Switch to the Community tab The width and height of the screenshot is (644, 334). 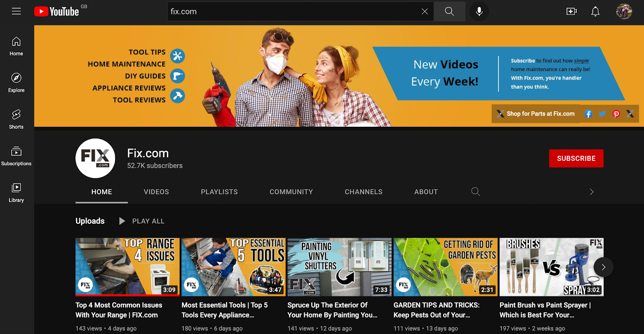coord(291,192)
